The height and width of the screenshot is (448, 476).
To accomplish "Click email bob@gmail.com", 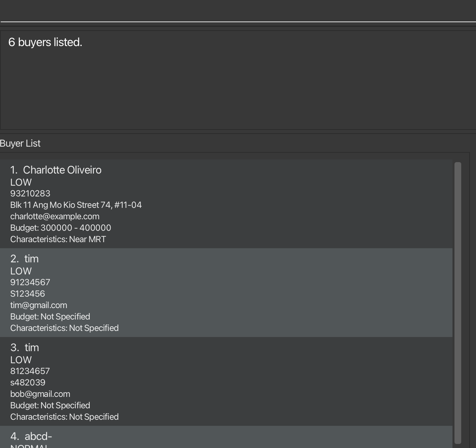I will pyautogui.click(x=40, y=394).
